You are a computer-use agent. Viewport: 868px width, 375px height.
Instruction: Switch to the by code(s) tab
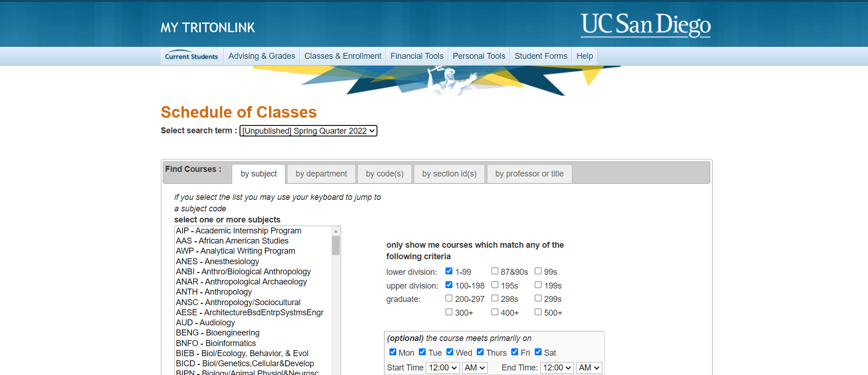point(385,174)
